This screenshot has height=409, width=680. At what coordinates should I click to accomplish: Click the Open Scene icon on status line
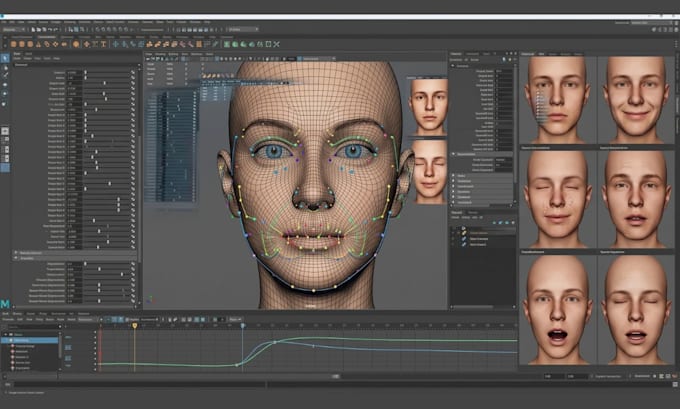click(39, 29)
